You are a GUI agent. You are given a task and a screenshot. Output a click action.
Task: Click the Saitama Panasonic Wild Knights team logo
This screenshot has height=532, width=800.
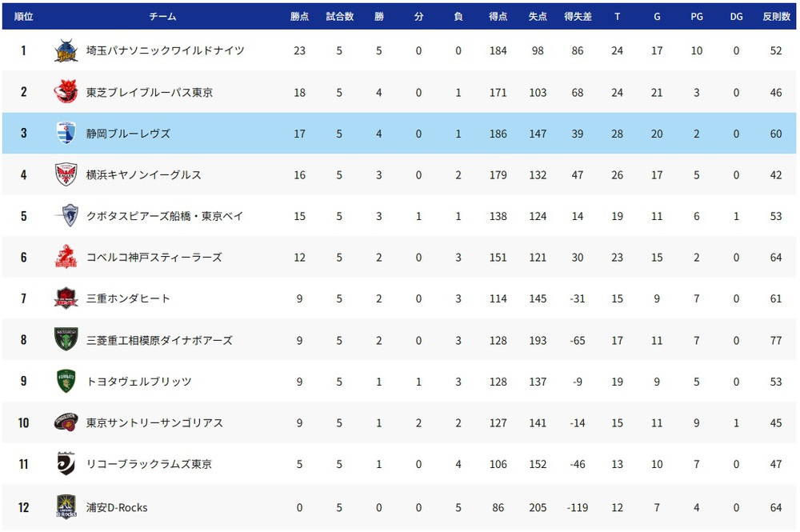tap(66, 51)
